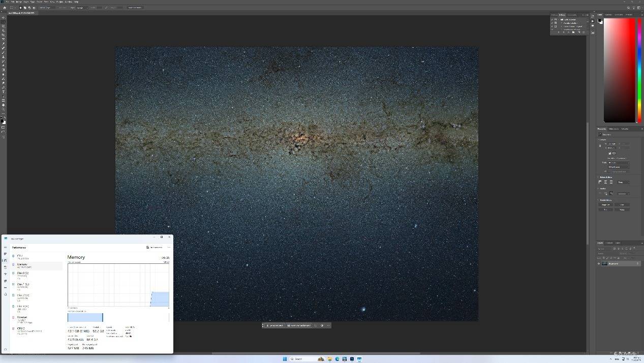
Task: Toggle first action checkmark in Actions panel
Action: tap(552, 20)
